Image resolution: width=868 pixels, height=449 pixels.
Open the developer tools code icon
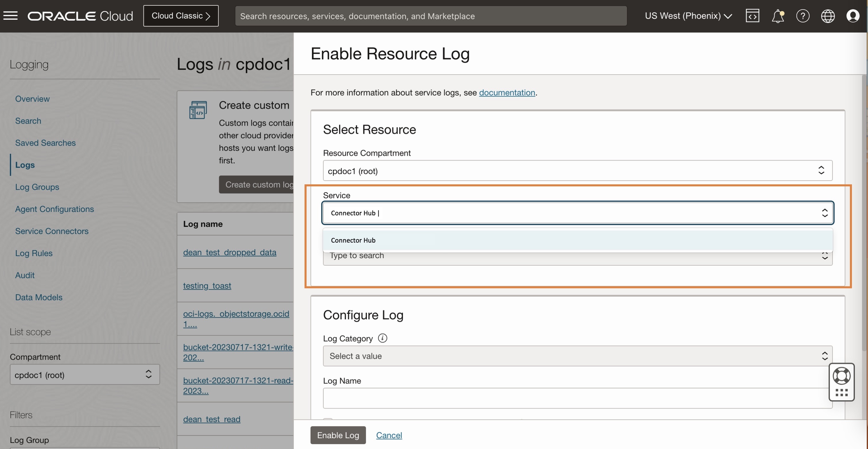pyautogui.click(x=752, y=16)
